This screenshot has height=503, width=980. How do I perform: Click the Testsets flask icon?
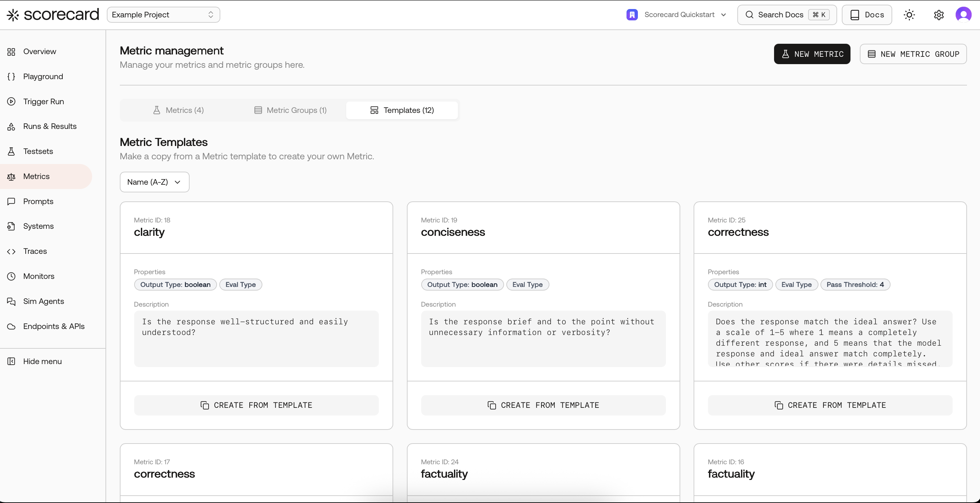(11, 152)
